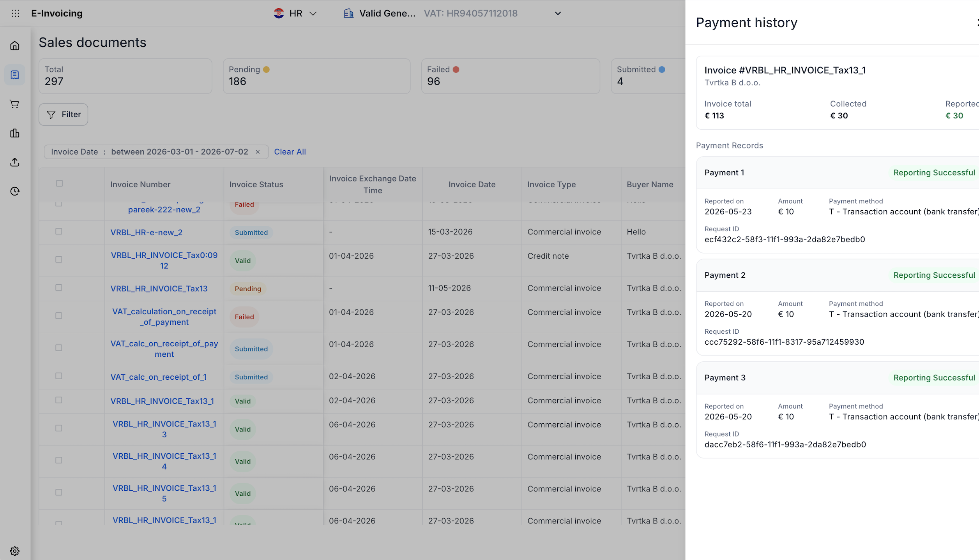Click the Croatia flag icon
The image size is (979, 560).
click(x=279, y=13)
